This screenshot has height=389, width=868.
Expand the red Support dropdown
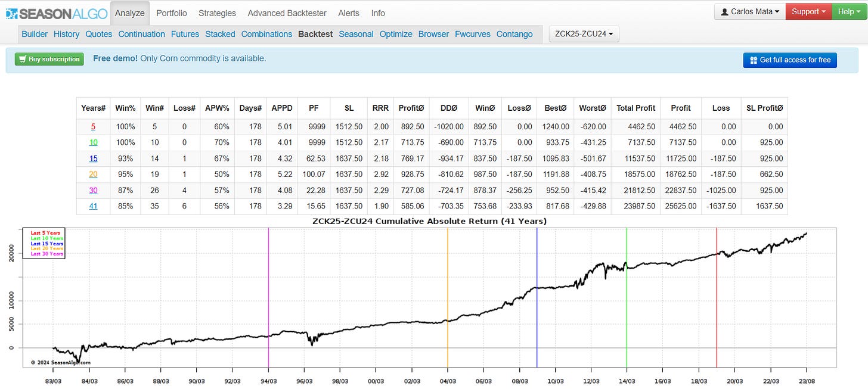pos(809,12)
